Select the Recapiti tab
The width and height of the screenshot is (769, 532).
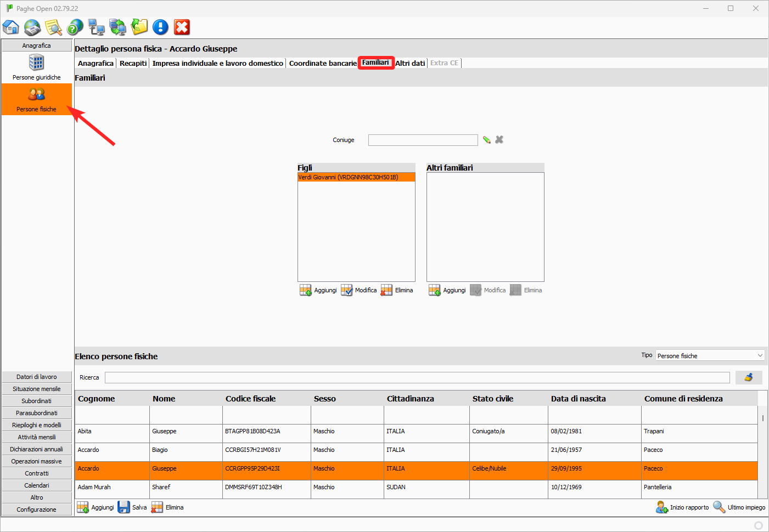(x=133, y=63)
